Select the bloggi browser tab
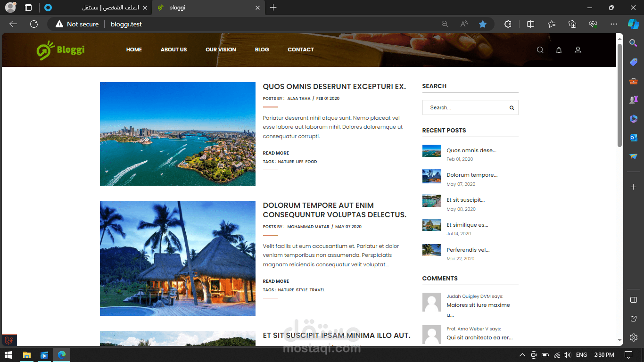 click(x=207, y=8)
